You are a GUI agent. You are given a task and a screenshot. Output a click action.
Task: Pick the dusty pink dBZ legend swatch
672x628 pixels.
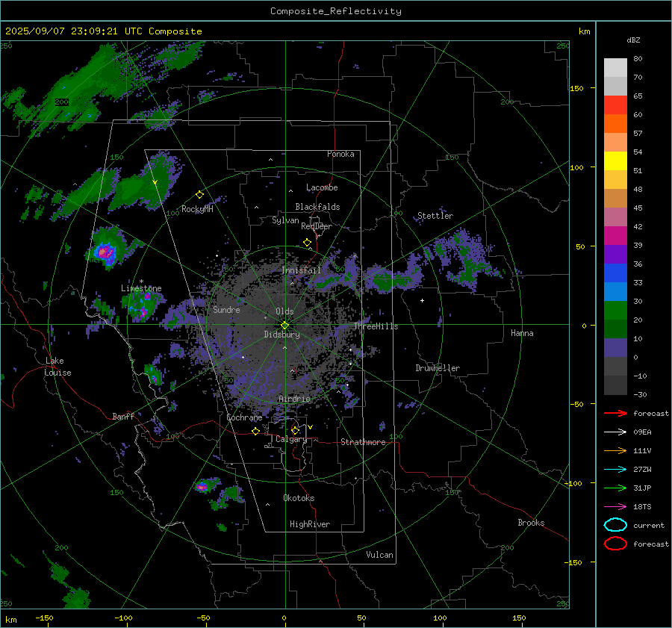click(x=615, y=217)
